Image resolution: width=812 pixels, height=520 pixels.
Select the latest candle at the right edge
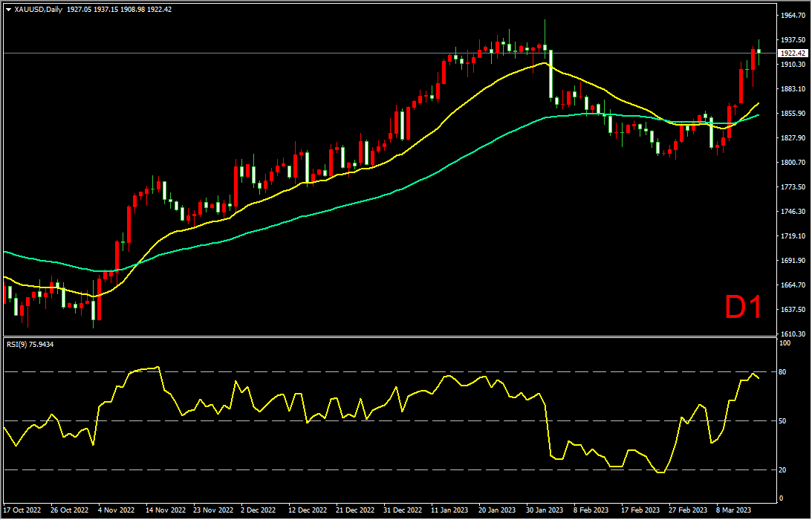pyautogui.click(x=759, y=51)
